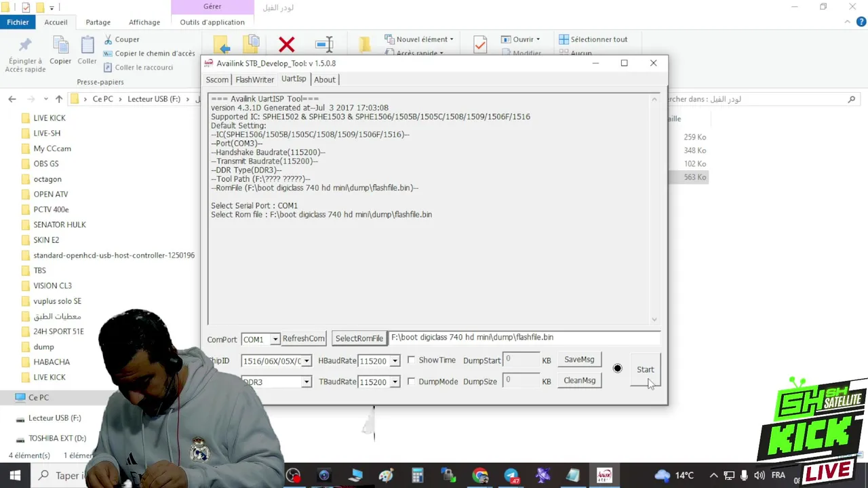Click Explorer up-one-level arrow
This screenshot has height=488, width=868.
59,99
